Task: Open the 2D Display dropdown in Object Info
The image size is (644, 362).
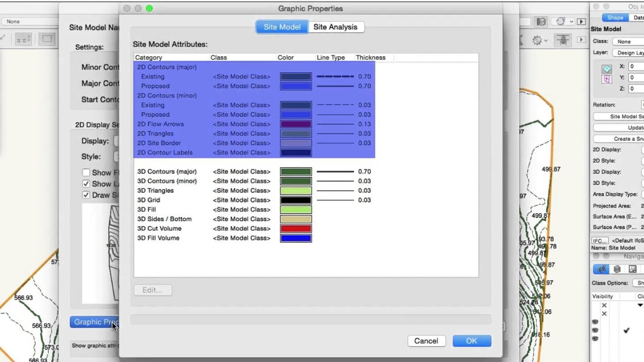Action: [x=642, y=149]
